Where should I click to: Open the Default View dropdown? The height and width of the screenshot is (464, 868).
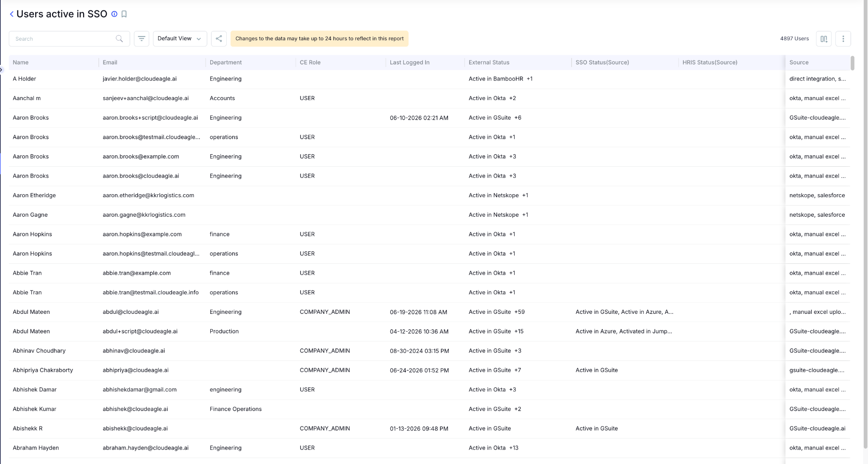(x=180, y=39)
